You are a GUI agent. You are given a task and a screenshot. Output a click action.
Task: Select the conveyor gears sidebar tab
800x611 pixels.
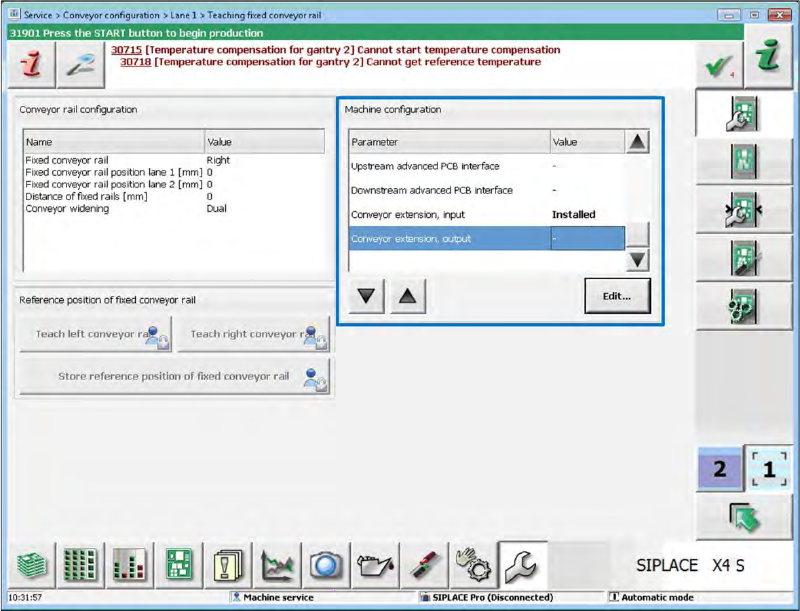tap(744, 306)
